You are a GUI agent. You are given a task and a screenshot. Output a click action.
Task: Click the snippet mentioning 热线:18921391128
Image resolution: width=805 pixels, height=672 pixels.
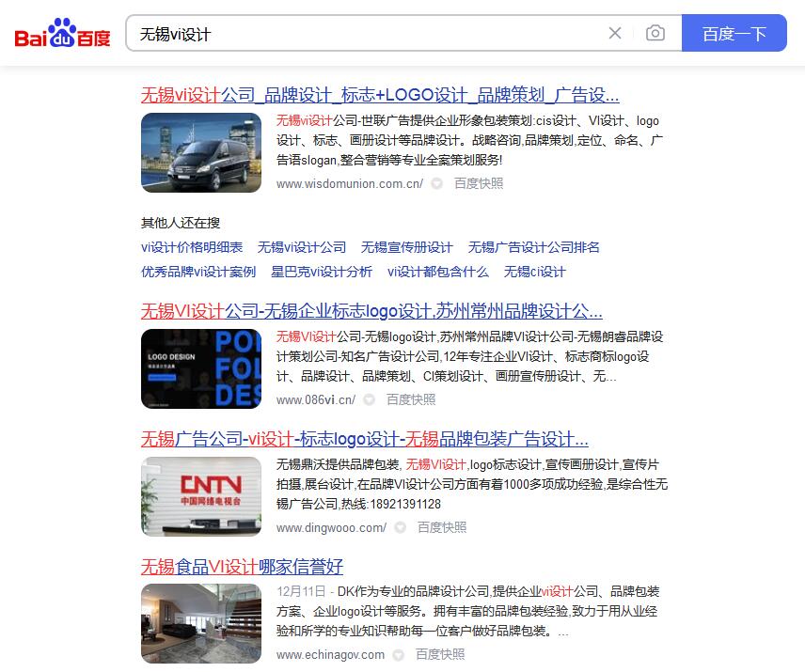click(472, 484)
